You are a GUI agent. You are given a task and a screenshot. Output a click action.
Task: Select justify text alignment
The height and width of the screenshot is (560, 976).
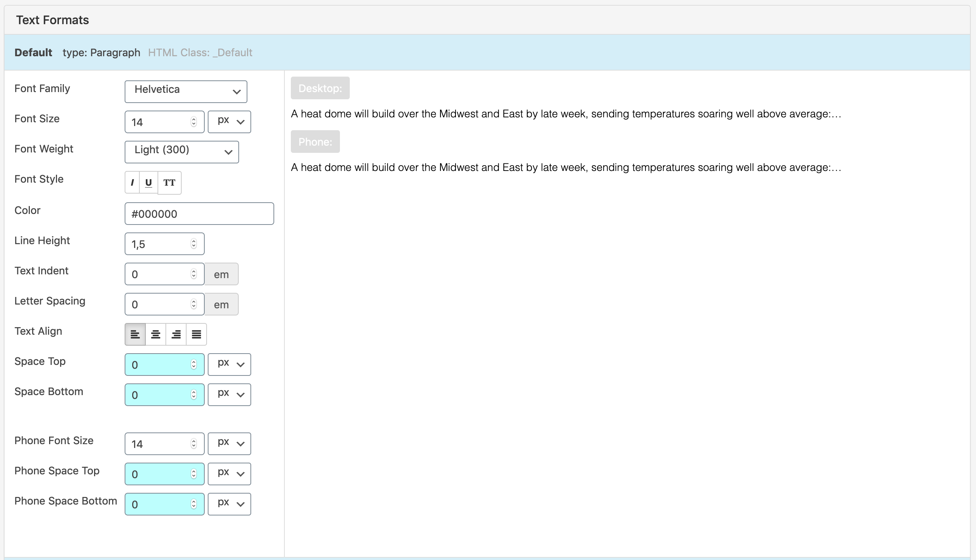196,334
